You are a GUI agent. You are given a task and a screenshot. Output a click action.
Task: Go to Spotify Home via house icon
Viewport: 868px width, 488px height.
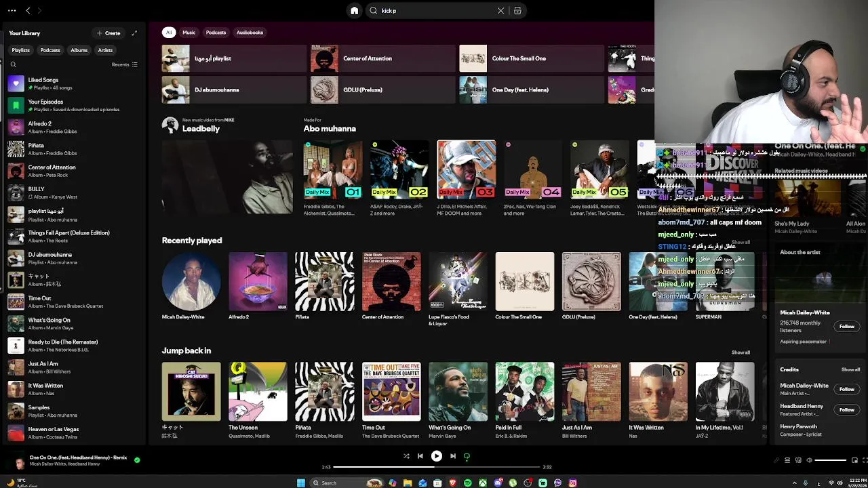click(x=354, y=11)
